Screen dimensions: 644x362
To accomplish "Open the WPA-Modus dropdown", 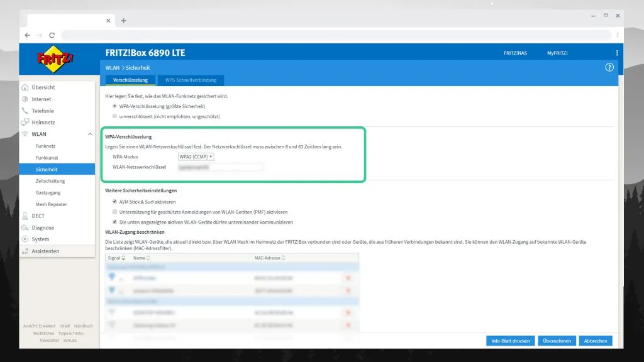I will [x=196, y=156].
